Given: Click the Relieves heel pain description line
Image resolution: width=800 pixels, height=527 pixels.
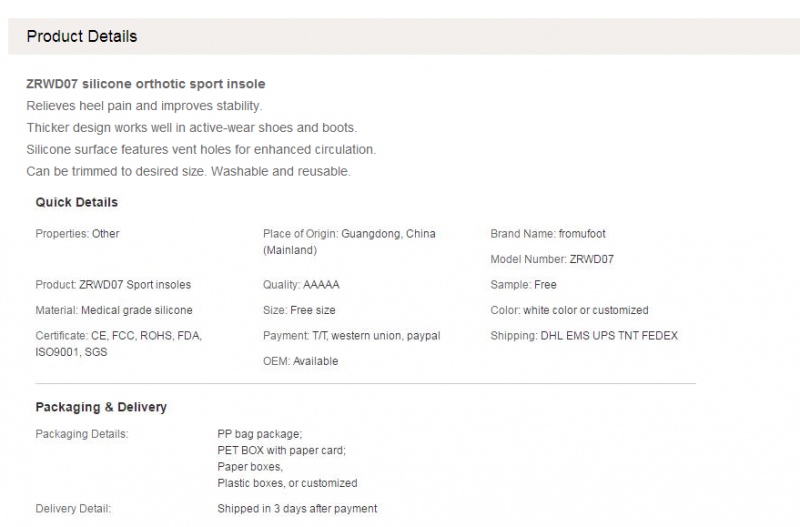Looking at the screenshot, I should [144, 106].
